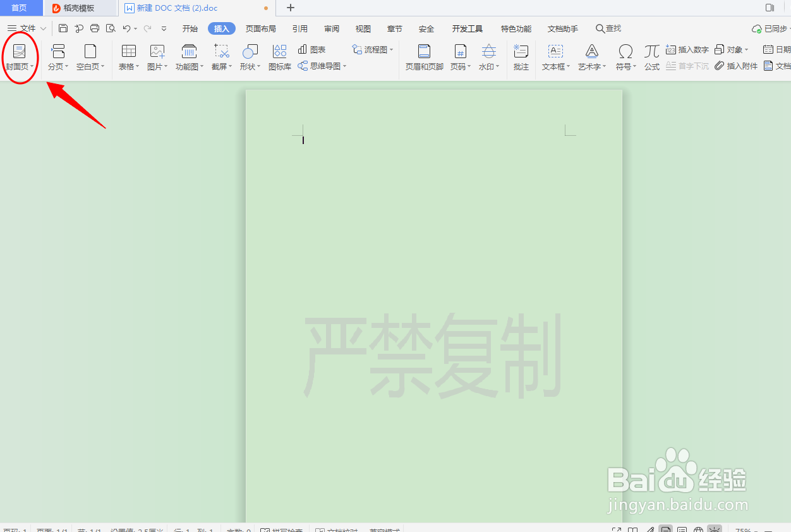The width and height of the screenshot is (791, 532).
Task: Open the 水印 watermark tool
Action: pos(488,57)
